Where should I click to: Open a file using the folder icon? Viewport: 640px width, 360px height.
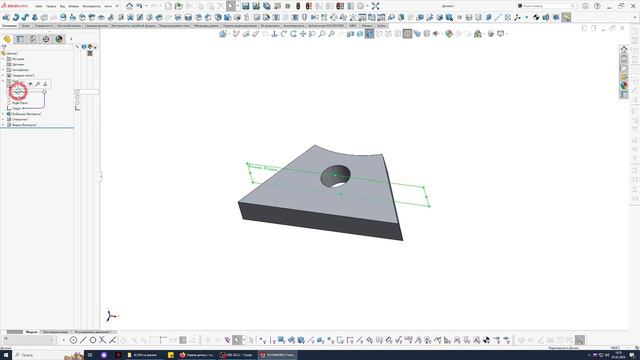178,6
